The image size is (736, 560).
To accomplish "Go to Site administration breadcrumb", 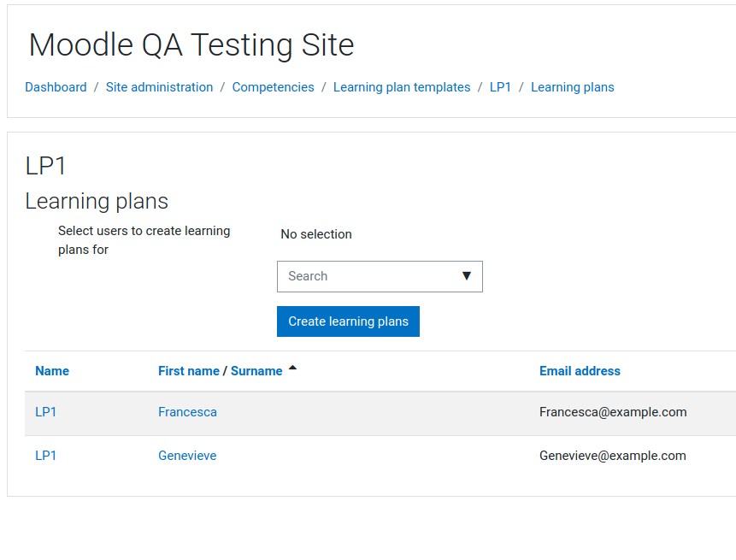I will [x=159, y=87].
